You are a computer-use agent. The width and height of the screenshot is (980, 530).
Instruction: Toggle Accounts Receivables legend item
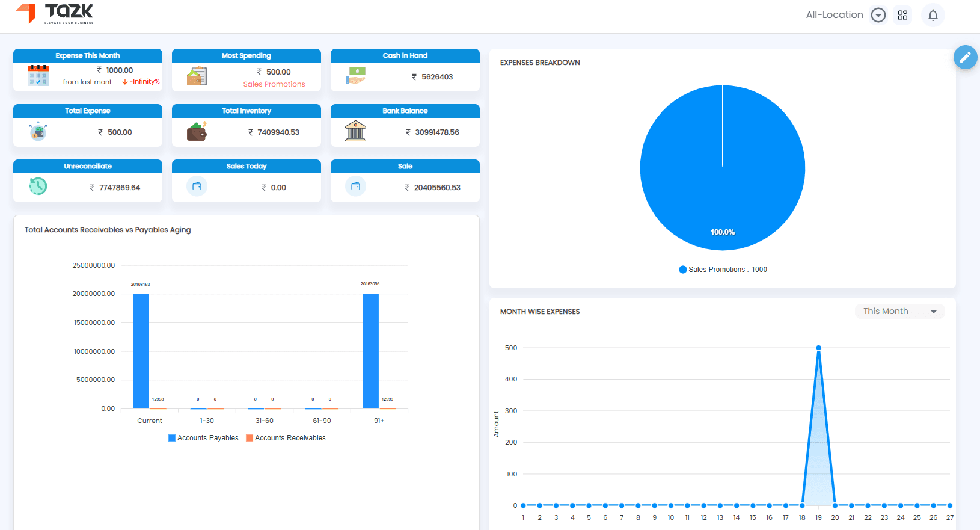click(286, 438)
